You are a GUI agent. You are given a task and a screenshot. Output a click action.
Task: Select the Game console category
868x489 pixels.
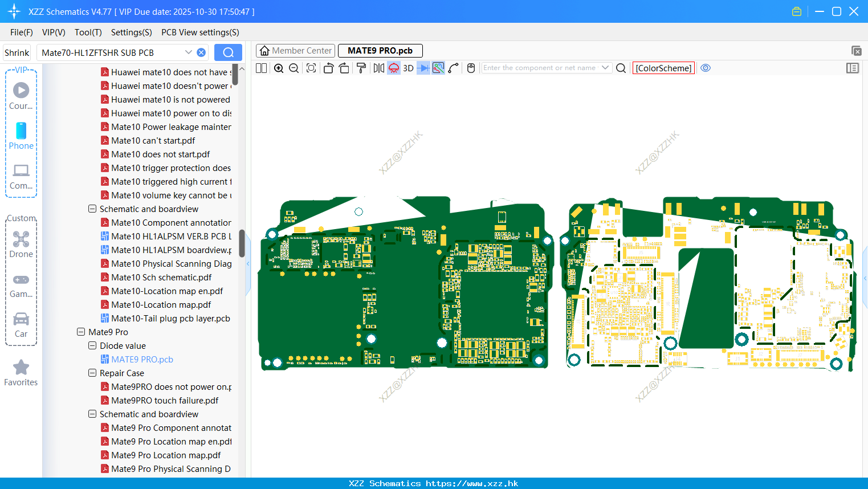[x=21, y=285]
